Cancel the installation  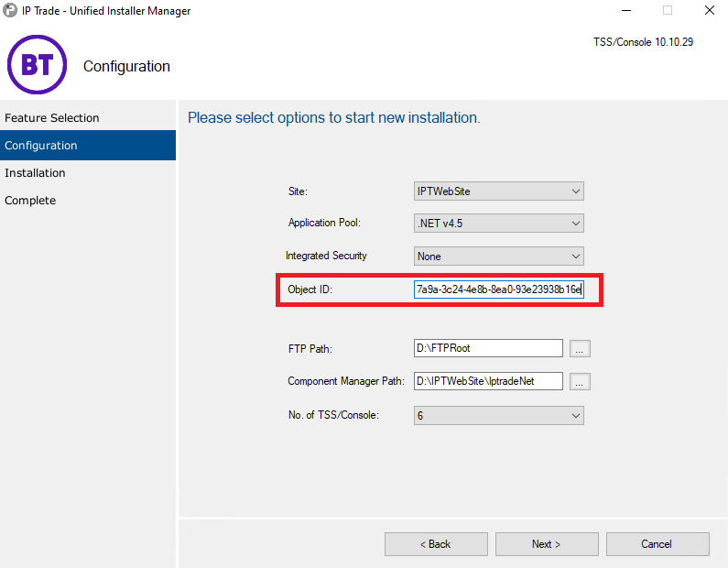click(x=657, y=544)
